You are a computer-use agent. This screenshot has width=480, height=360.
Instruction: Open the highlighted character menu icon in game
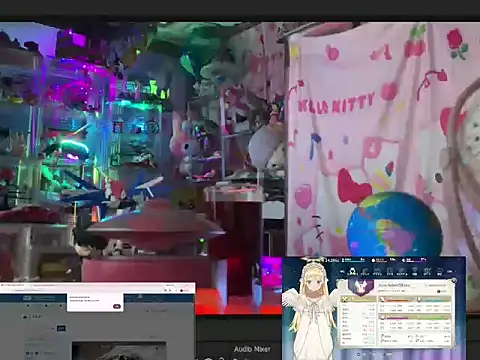click(352, 272)
